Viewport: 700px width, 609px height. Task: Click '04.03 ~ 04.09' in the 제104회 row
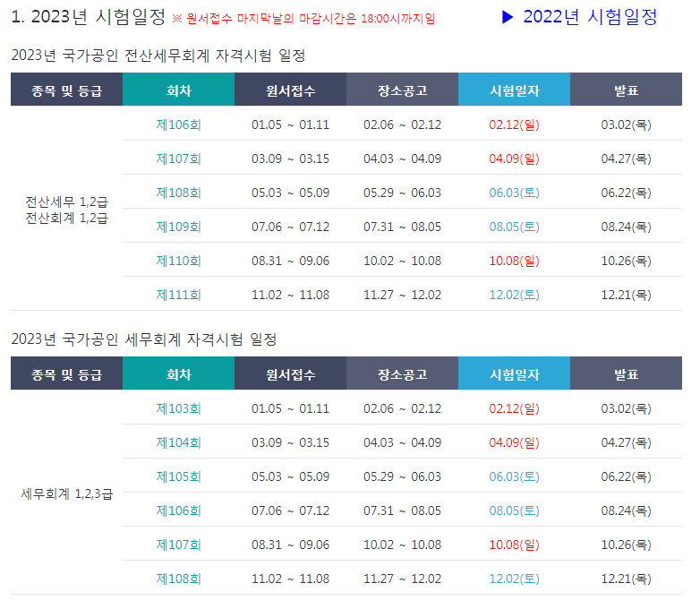pos(402,442)
